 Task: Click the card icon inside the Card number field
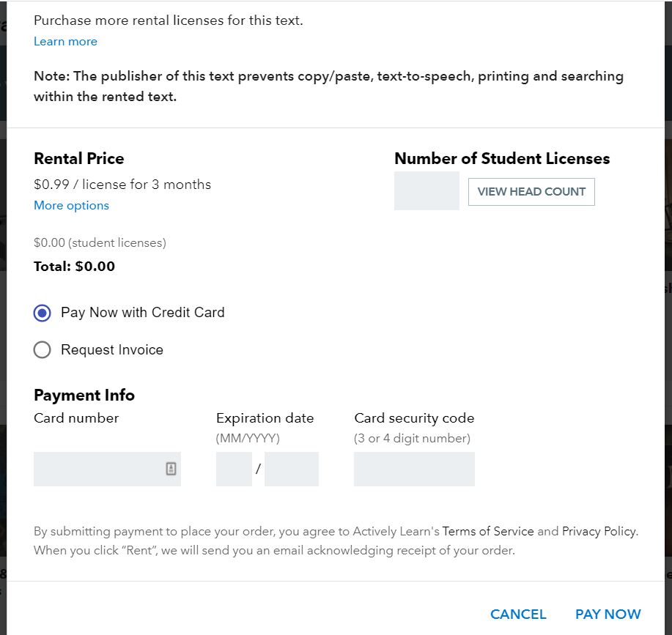[170, 469]
